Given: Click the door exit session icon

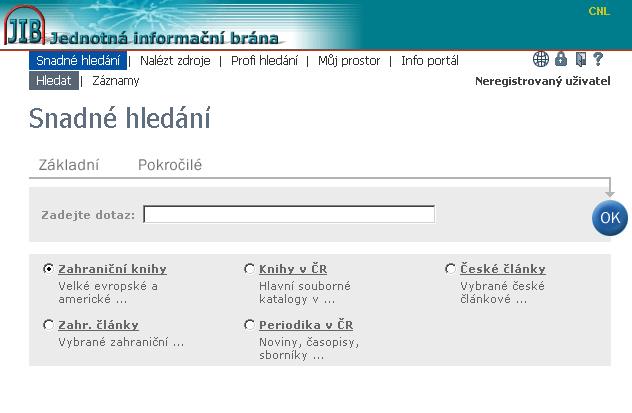Looking at the screenshot, I should tap(580, 59).
